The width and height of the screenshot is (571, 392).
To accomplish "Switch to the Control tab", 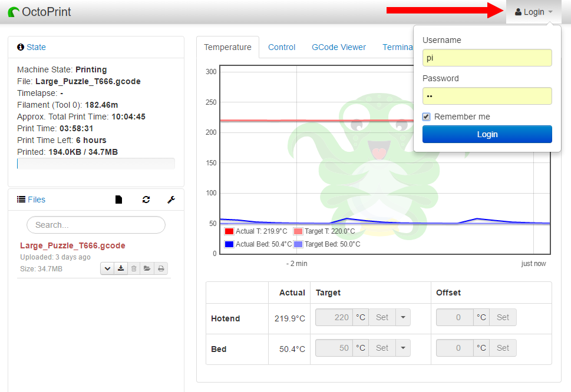I will coord(282,47).
